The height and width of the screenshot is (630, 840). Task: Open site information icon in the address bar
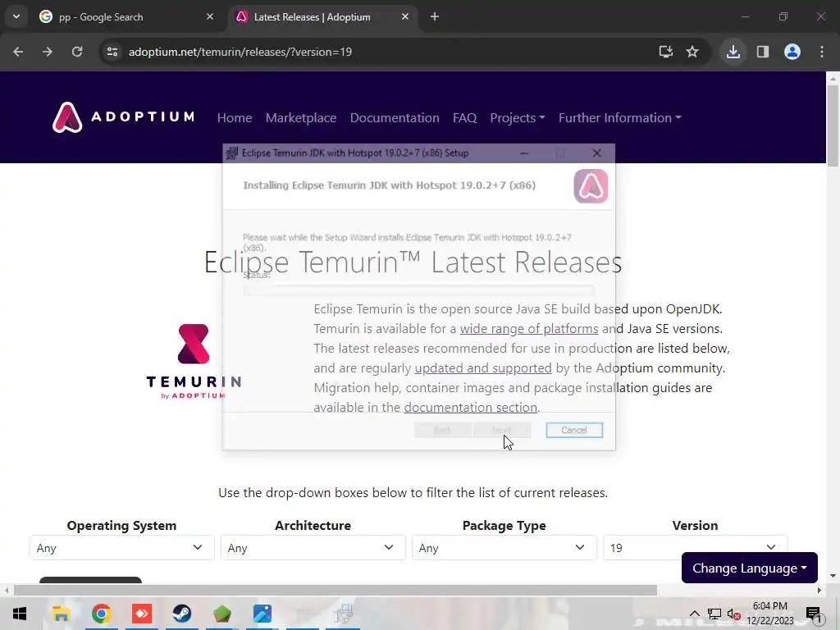[x=112, y=52]
